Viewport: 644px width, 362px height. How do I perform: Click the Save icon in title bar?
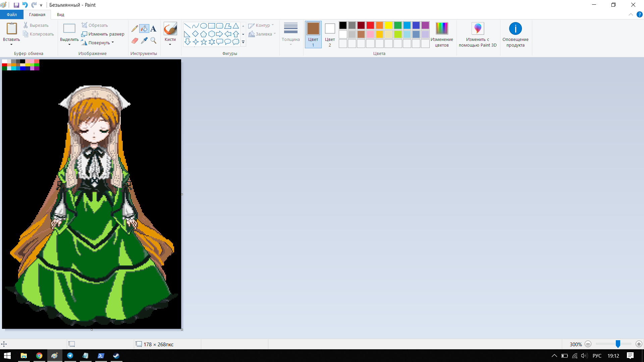16,5
